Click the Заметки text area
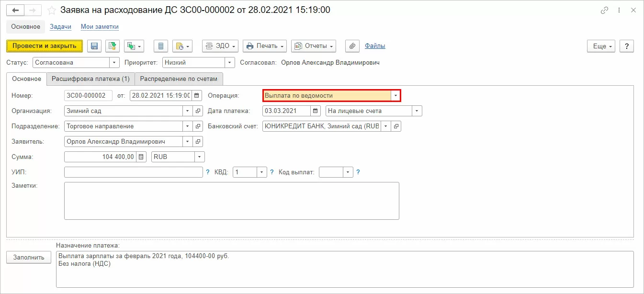 [232, 201]
